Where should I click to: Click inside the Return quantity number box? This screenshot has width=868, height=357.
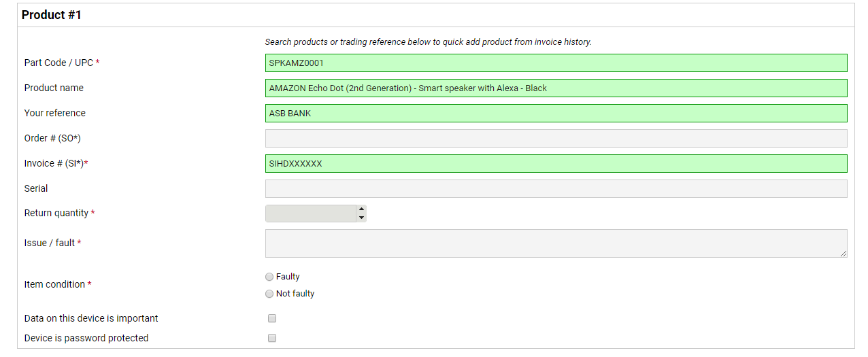coord(310,214)
